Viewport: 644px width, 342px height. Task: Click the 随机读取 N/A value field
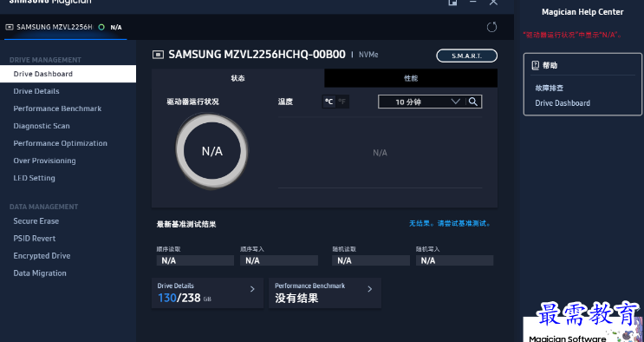(371, 260)
